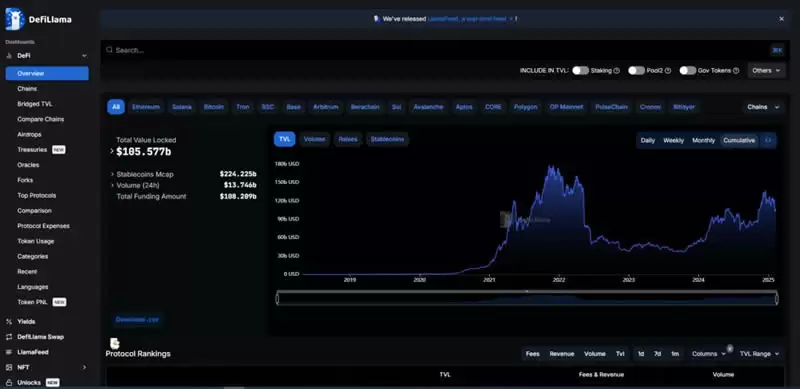Open Unlocks via its lock icon
800x389 pixels.
click(x=9, y=382)
